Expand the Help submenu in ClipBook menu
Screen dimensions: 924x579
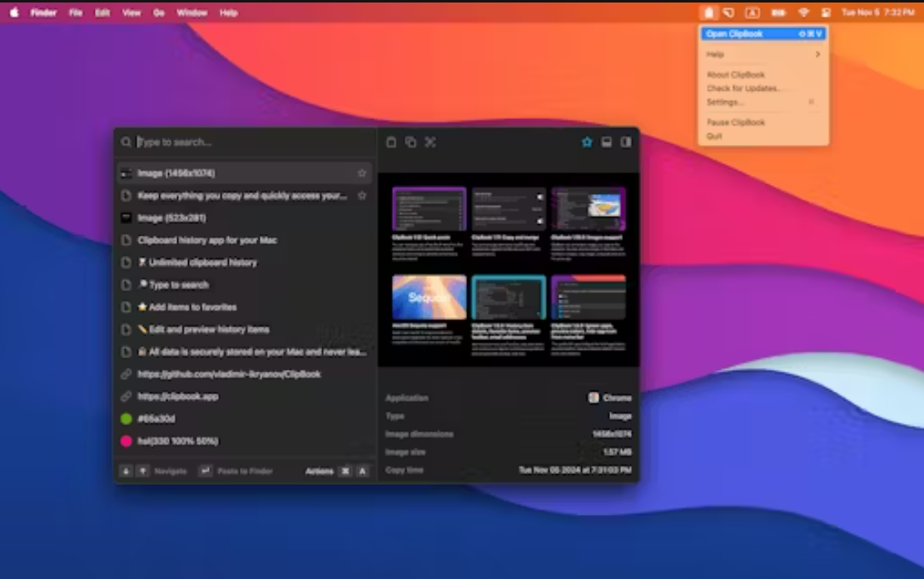763,54
